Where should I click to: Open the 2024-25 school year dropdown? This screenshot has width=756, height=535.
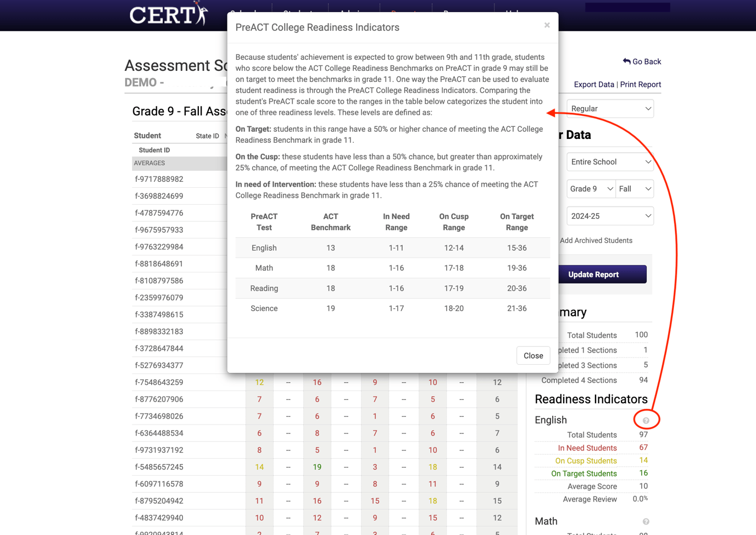point(610,215)
